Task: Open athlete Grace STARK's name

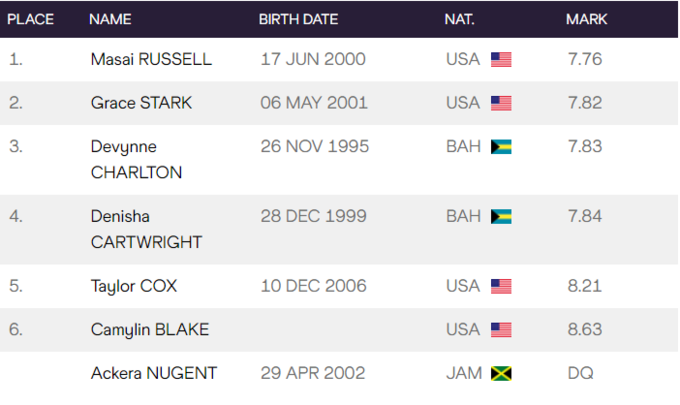Action: click(139, 103)
